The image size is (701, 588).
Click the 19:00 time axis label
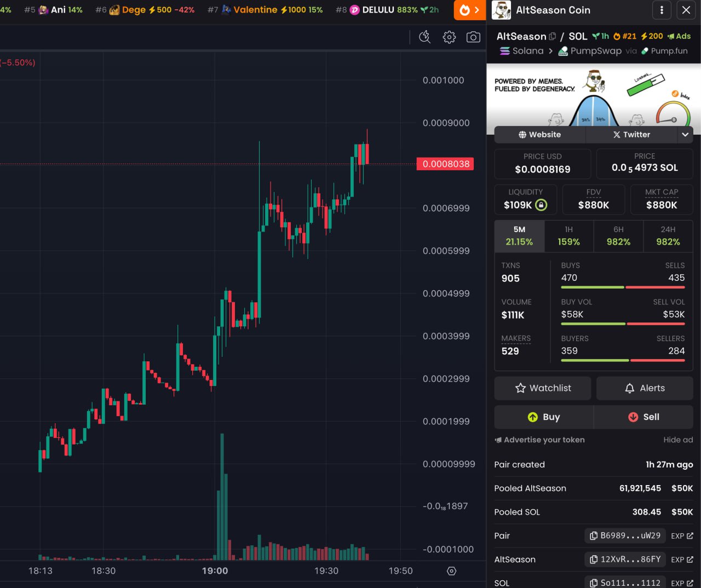pyautogui.click(x=215, y=571)
